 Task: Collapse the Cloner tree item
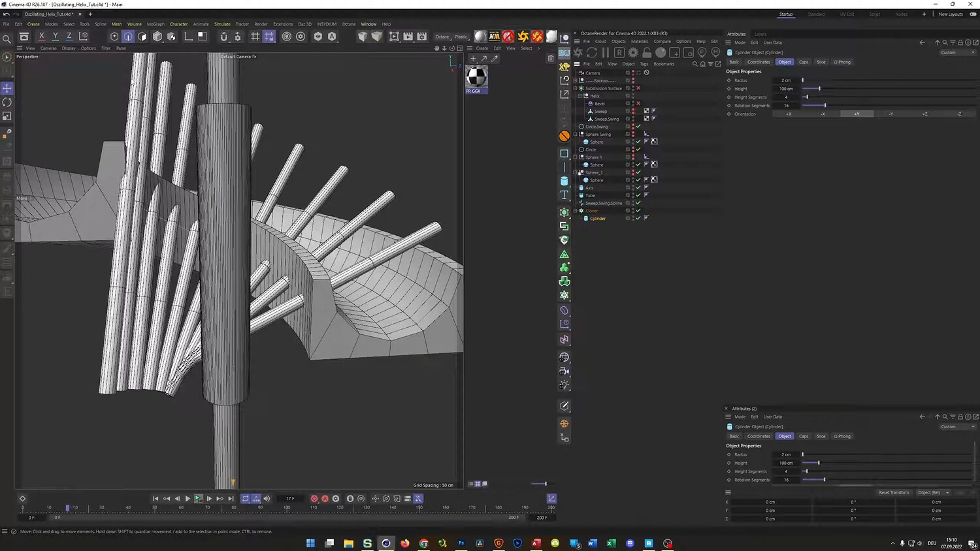576,211
